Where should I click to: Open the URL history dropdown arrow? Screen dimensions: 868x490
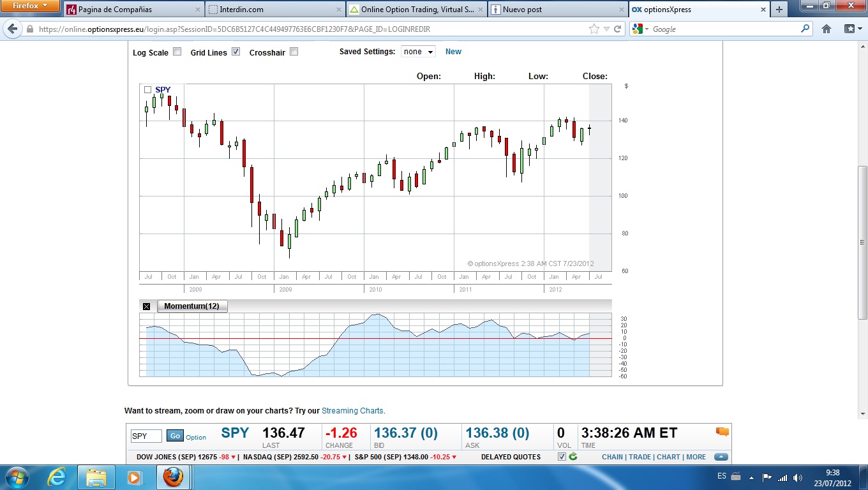pyautogui.click(x=607, y=29)
